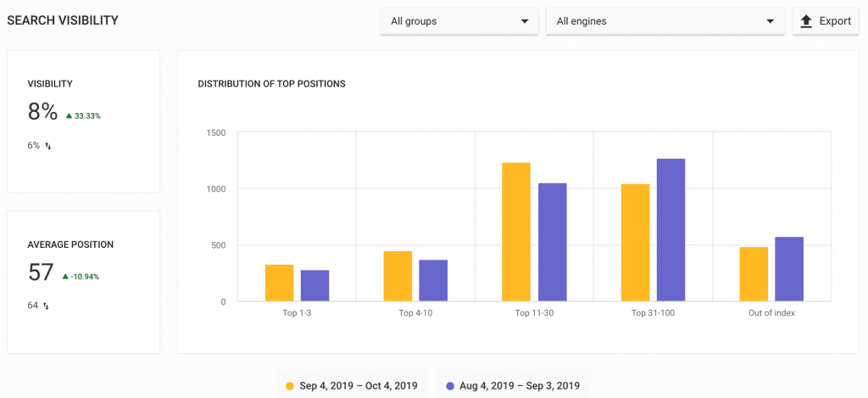Click the DISTRIBUTION OF TOP POSITIONS heading

pyautogui.click(x=272, y=84)
